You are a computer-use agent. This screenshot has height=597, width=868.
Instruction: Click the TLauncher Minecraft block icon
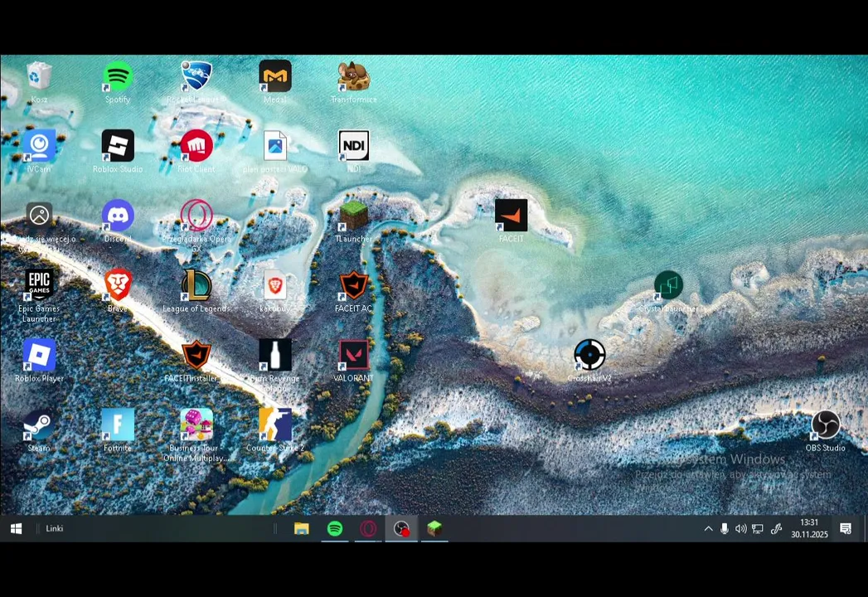point(354,216)
